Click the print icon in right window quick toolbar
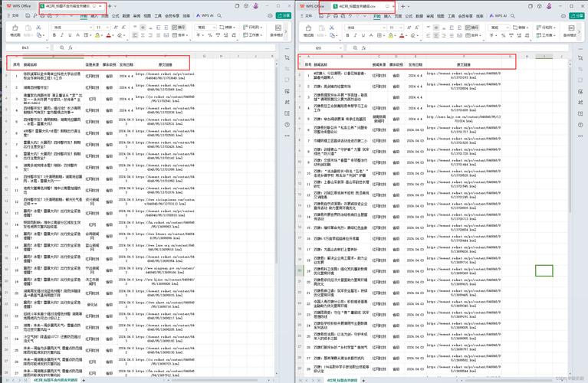 point(336,16)
